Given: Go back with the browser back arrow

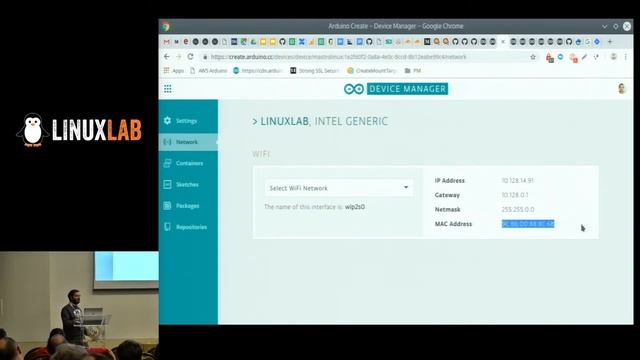Looking at the screenshot, I should coord(167,57).
